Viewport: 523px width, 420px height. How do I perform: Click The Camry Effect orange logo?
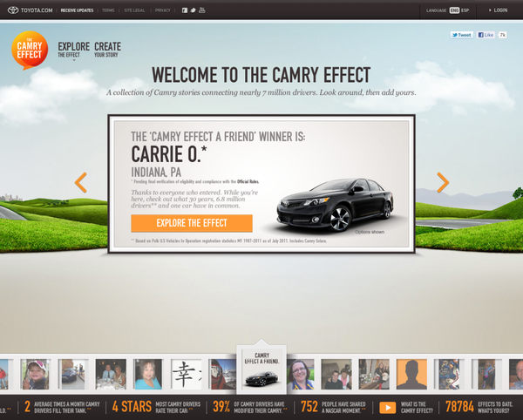pos(30,51)
